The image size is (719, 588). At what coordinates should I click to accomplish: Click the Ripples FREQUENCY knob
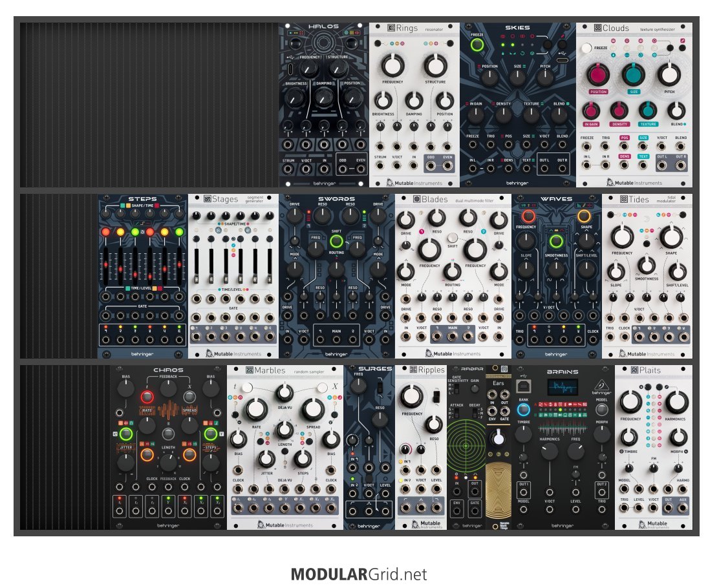(412, 397)
